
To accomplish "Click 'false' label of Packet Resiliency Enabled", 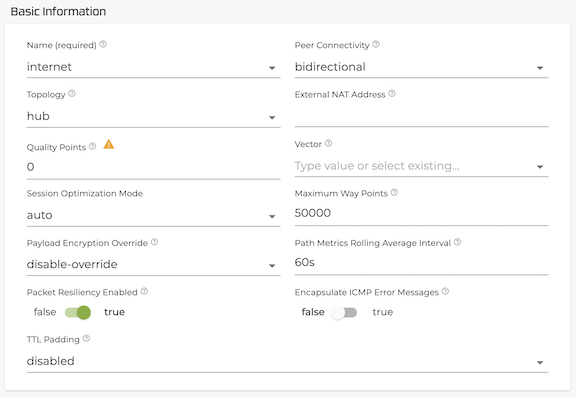I will click(x=45, y=312).
